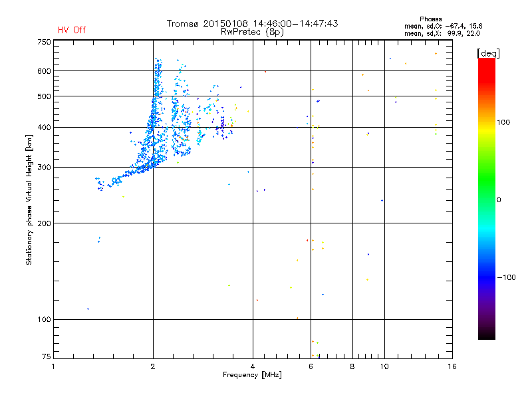Click the 'Stationary phase Virtual Height [km]' axis title
The height and width of the screenshot is (399, 532).
[x=29, y=200]
